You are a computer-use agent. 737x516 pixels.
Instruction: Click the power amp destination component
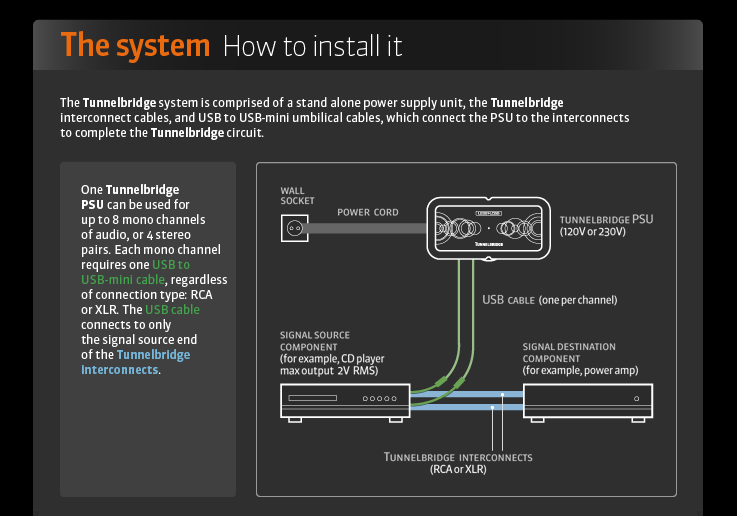point(588,402)
